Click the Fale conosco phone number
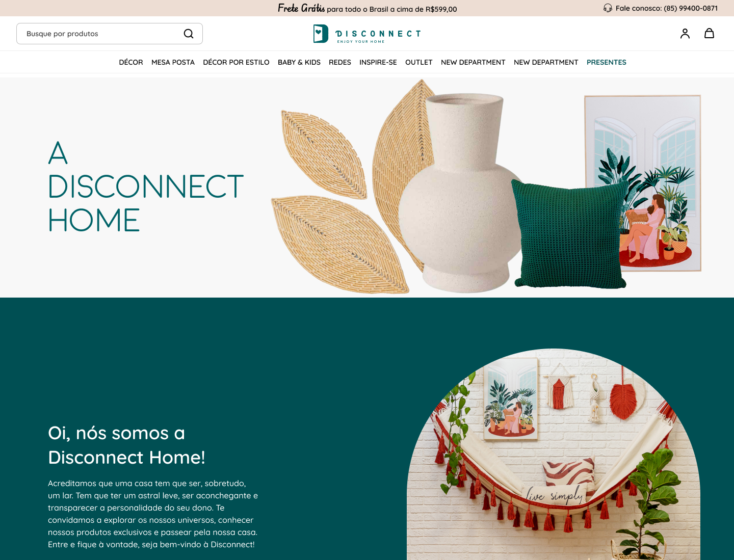This screenshot has width=734, height=560. pyautogui.click(x=691, y=8)
